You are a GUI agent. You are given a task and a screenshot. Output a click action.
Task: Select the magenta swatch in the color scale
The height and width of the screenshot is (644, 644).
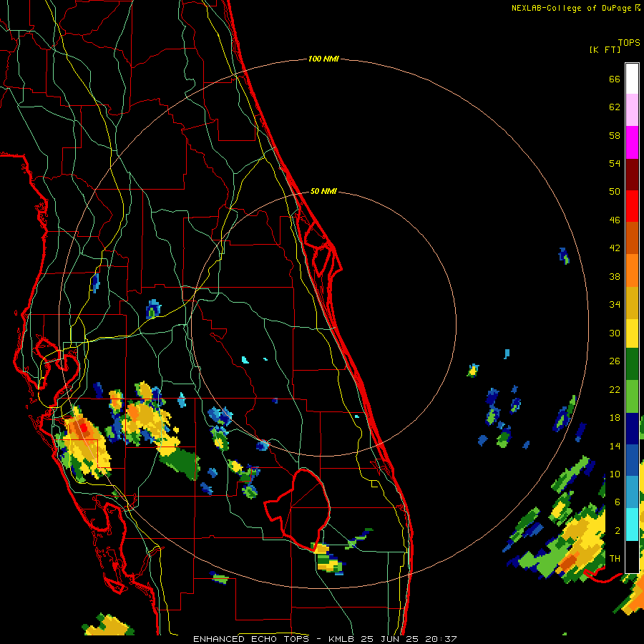click(632, 142)
